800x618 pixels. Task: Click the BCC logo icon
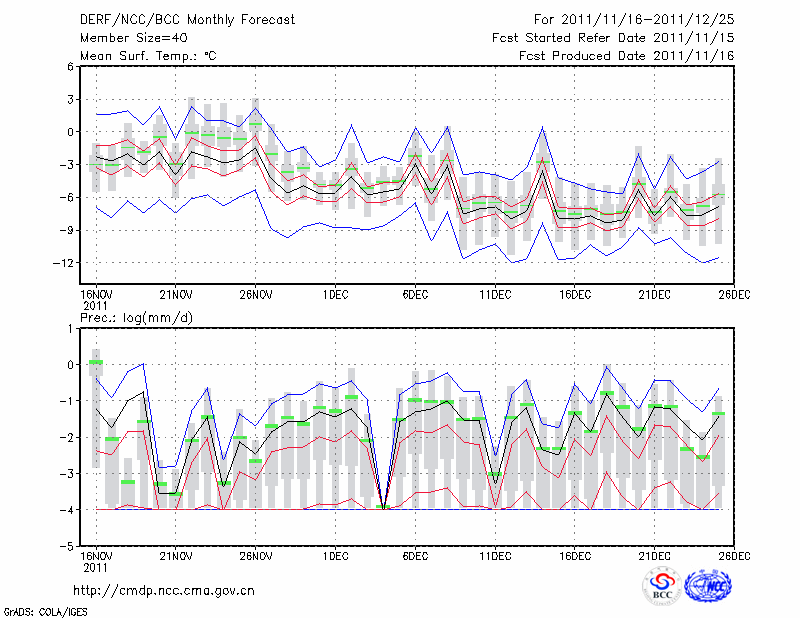tap(662, 587)
